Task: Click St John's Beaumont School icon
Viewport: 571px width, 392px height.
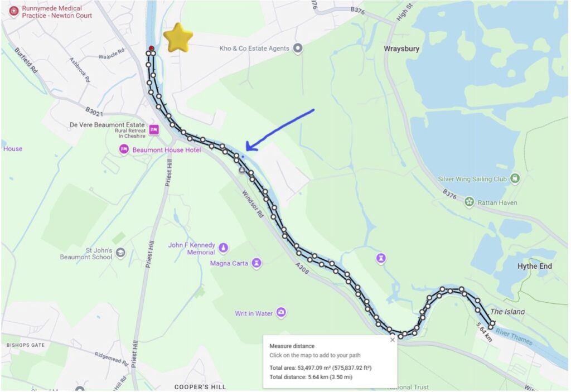Action: tap(120, 253)
